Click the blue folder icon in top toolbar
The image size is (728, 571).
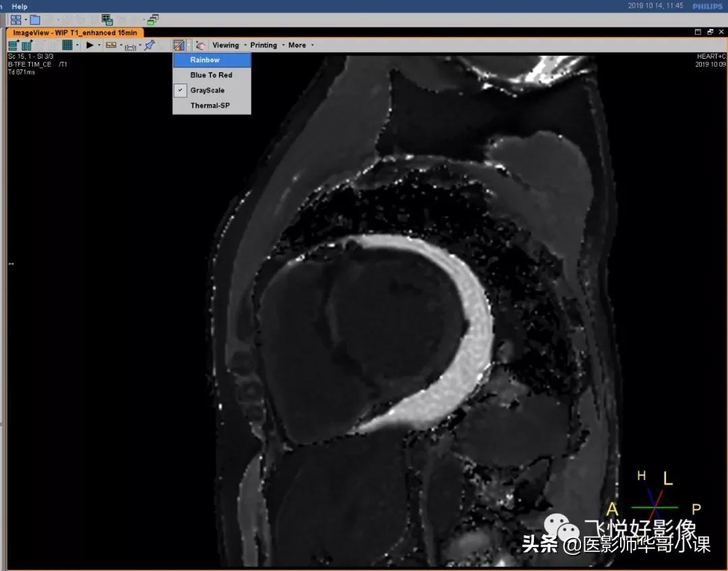pos(35,20)
